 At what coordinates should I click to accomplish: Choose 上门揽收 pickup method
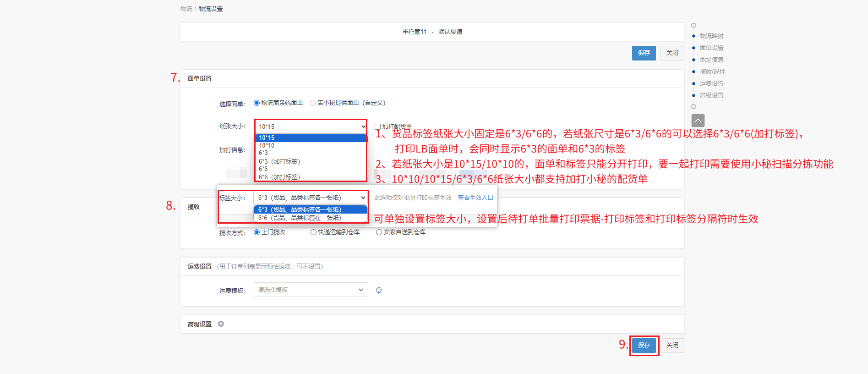(257, 232)
